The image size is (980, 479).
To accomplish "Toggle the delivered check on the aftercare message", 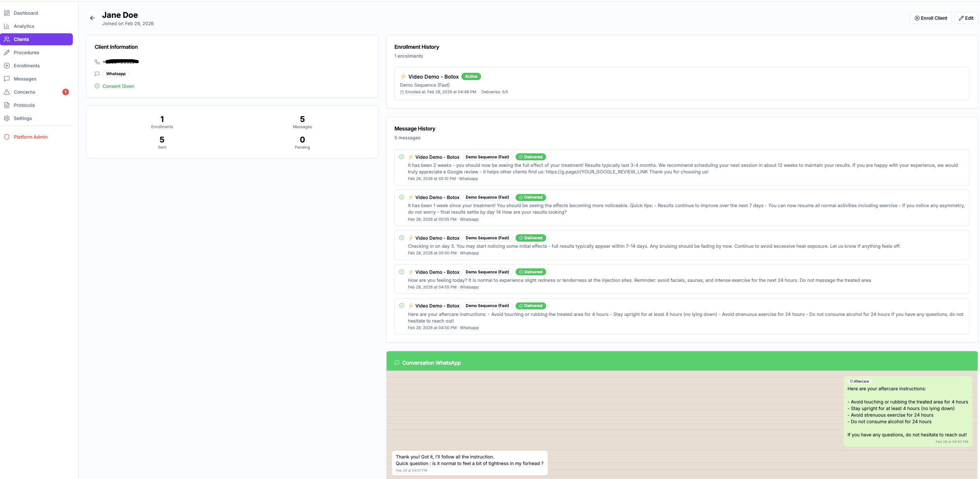I will [x=402, y=305].
